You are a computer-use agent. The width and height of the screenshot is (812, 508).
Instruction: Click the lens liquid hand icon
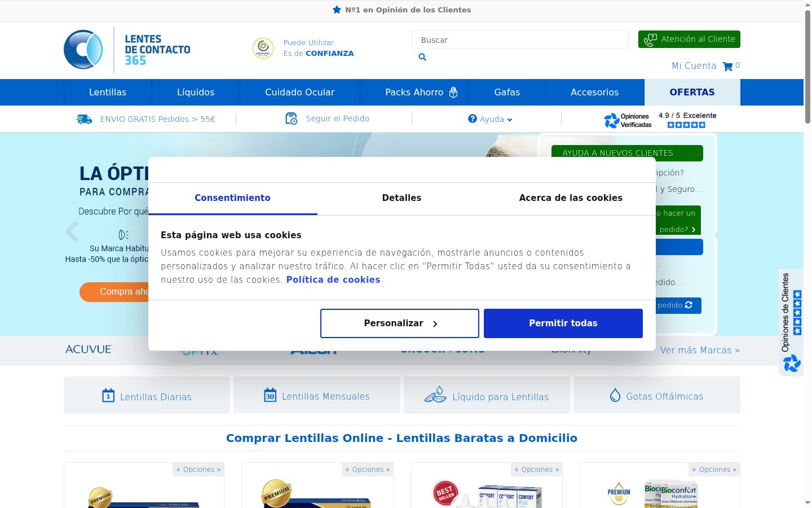pyautogui.click(x=435, y=395)
